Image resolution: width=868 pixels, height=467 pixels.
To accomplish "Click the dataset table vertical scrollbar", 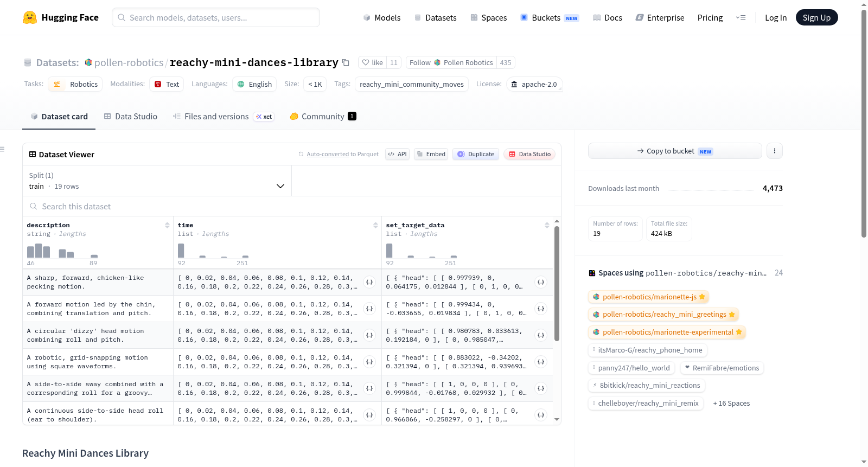I will [x=557, y=284].
